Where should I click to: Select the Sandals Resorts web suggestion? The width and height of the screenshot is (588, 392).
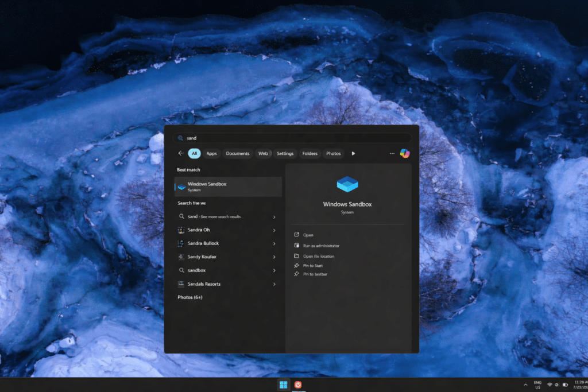228,284
